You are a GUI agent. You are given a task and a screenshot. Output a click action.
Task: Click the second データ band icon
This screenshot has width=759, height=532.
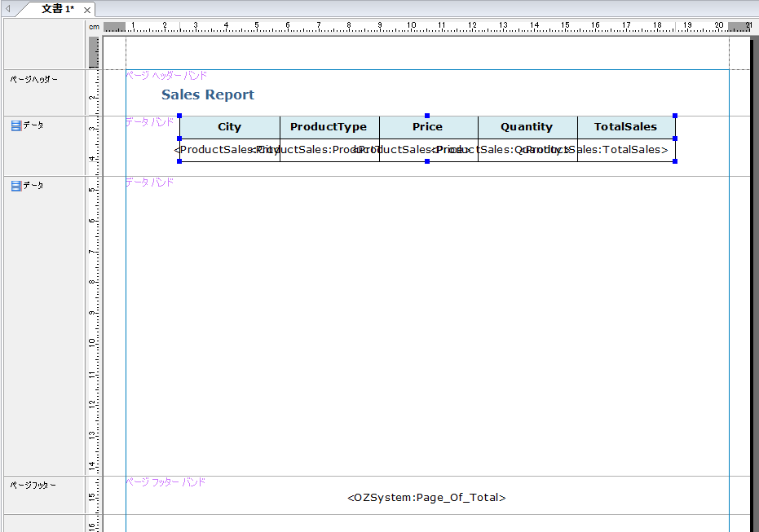click(x=15, y=186)
